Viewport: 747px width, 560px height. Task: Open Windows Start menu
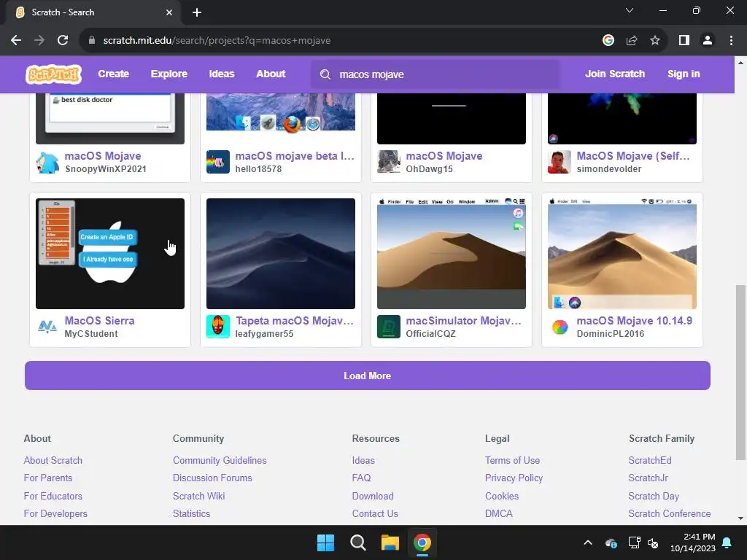(x=326, y=542)
